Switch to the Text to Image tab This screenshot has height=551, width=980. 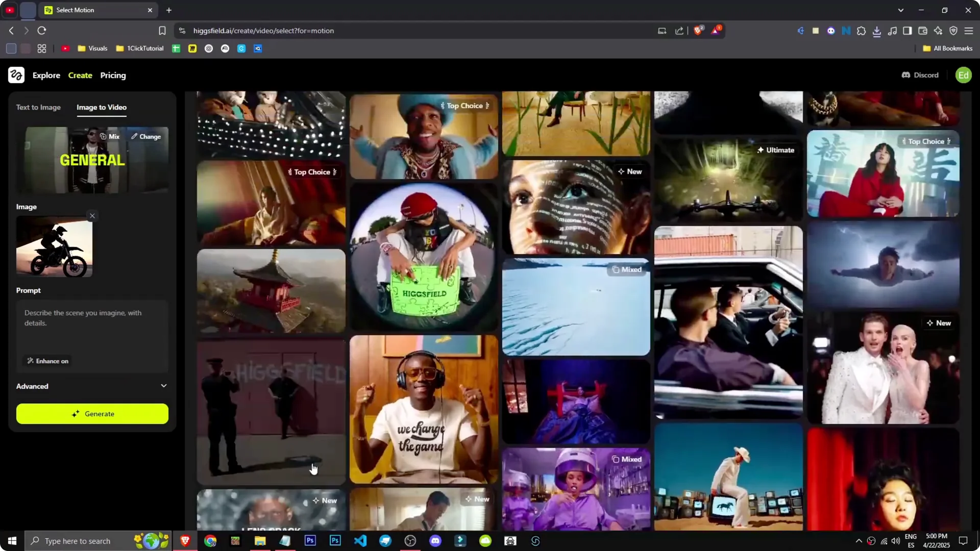pyautogui.click(x=38, y=107)
